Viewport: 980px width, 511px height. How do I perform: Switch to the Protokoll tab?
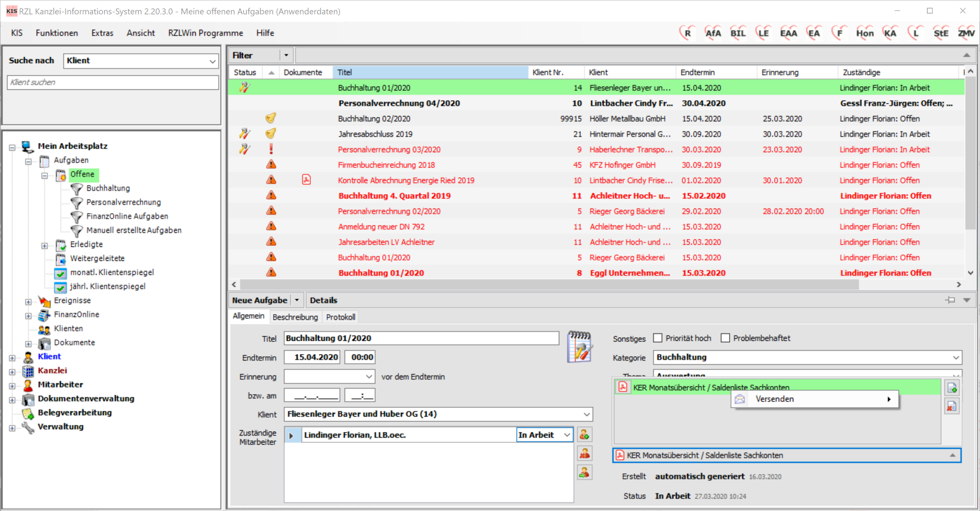tap(340, 317)
